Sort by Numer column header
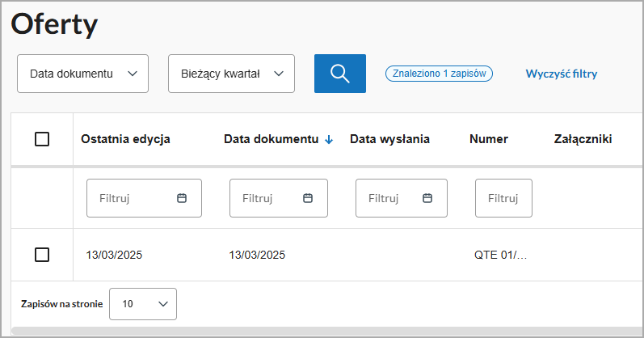 coord(489,139)
